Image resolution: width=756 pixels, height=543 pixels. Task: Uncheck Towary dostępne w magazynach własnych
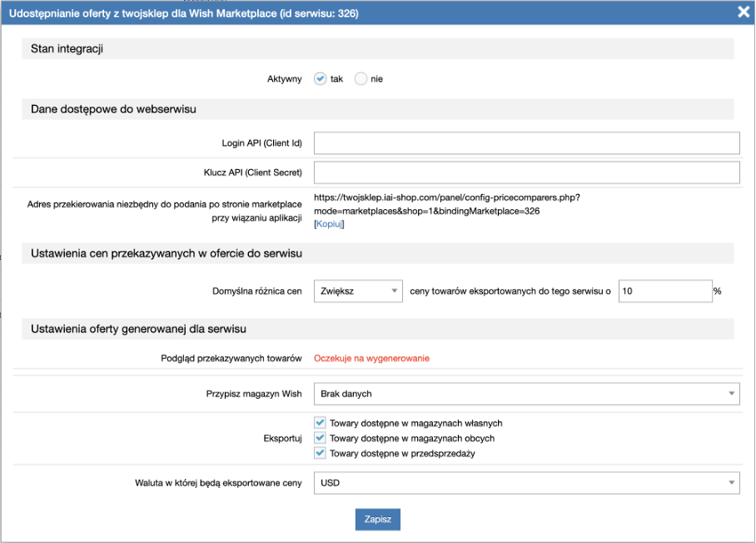tap(321, 423)
